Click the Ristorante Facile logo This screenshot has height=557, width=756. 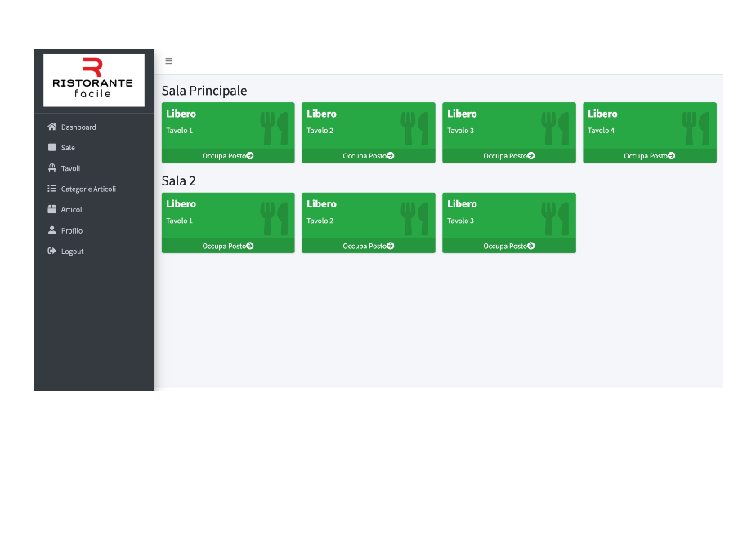(x=94, y=80)
